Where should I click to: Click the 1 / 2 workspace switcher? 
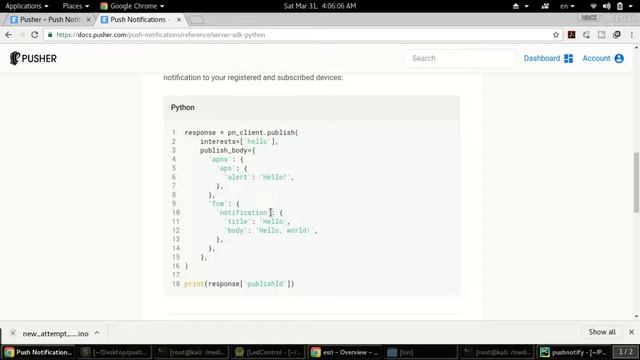tap(626, 351)
